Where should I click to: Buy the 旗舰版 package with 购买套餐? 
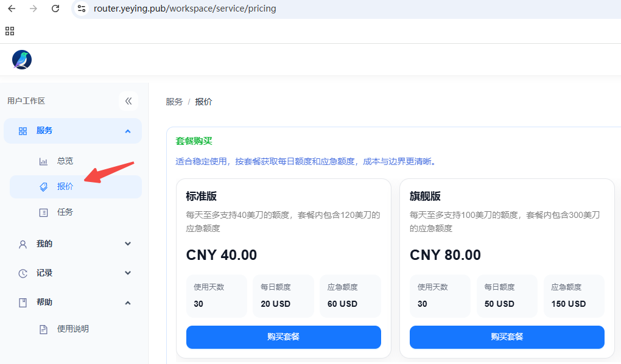point(507,337)
